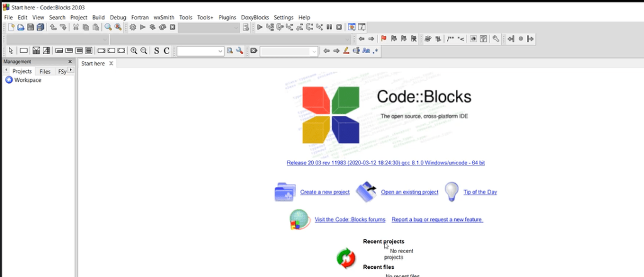Viewport: 644px width, 277px height.
Task: Open the search text combo box
Action: (201, 50)
